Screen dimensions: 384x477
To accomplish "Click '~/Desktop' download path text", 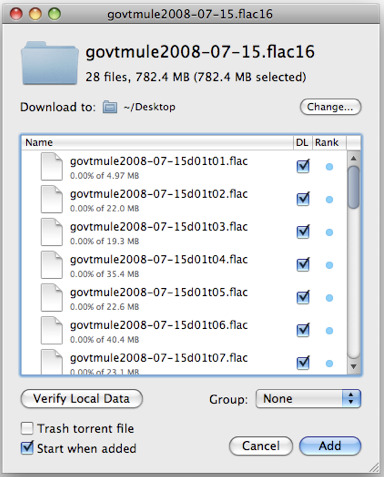I will (149, 107).
